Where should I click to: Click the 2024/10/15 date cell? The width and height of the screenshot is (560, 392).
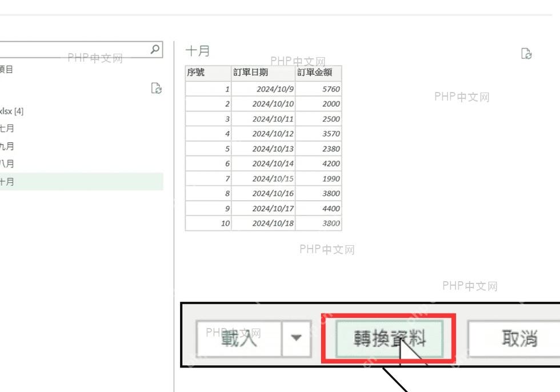[263, 178]
